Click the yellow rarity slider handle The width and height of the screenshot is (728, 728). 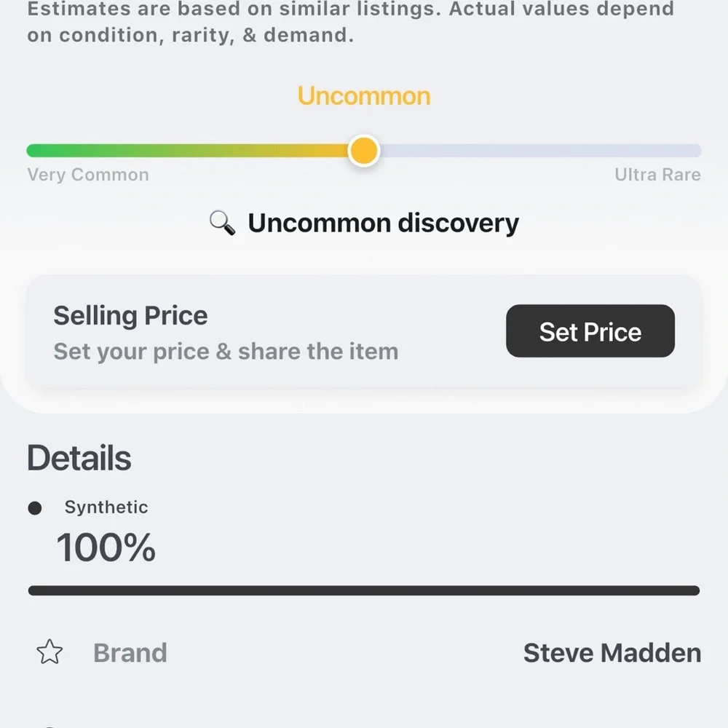pyautogui.click(x=364, y=151)
